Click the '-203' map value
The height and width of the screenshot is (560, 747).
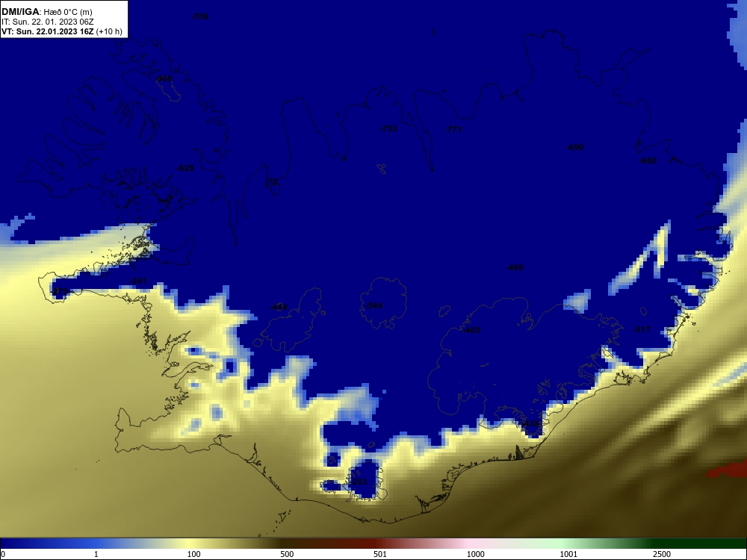click(x=359, y=482)
